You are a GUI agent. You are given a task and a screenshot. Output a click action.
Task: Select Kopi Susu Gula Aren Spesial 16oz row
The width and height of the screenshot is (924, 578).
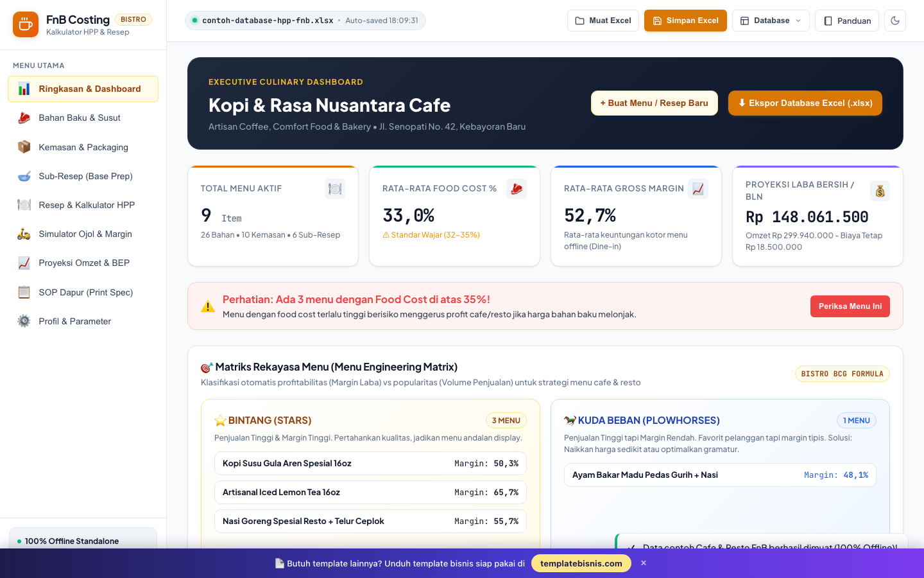click(370, 464)
